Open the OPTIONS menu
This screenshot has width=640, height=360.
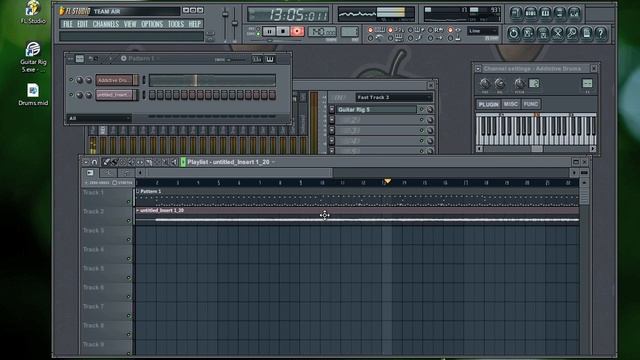(x=152, y=24)
